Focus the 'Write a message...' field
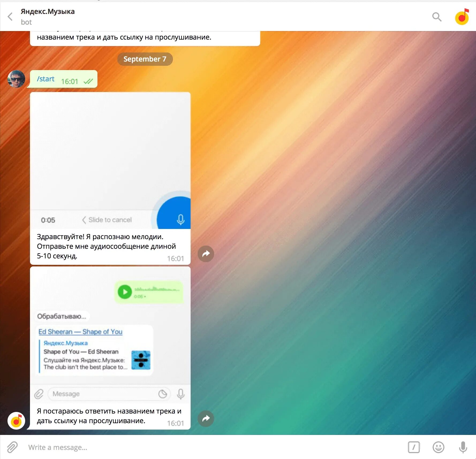The height and width of the screenshot is (459, 476). point(214,447)
